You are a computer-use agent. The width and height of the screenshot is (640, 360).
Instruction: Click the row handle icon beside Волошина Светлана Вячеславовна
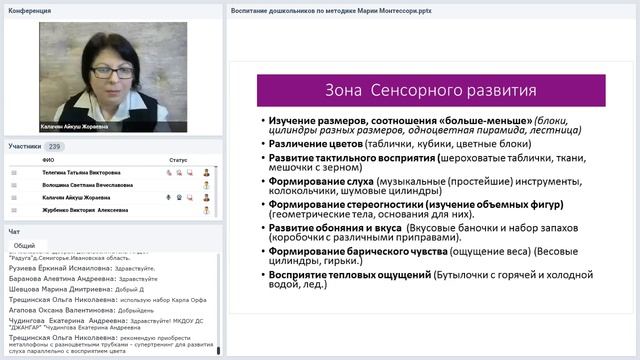[x=14, y=185]
